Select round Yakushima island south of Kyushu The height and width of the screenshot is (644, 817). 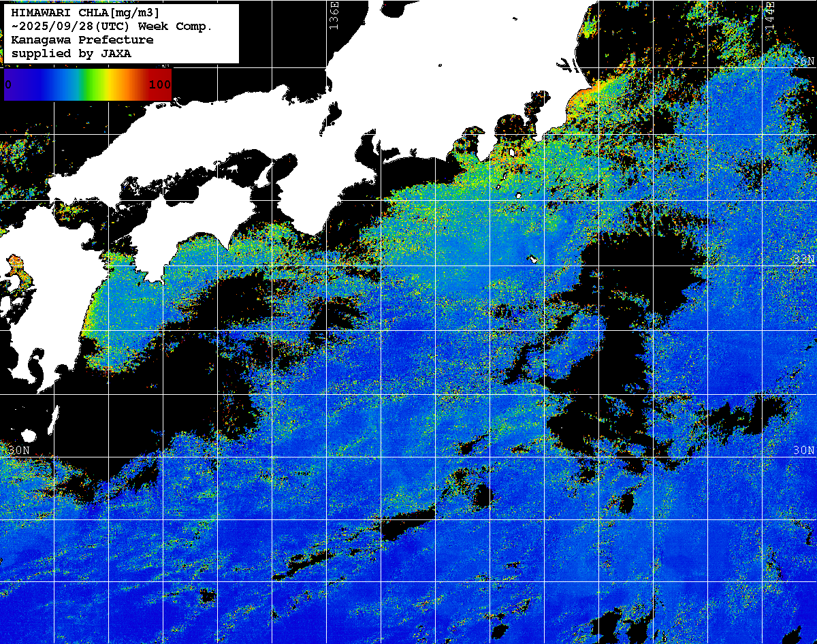pos(29,436)
